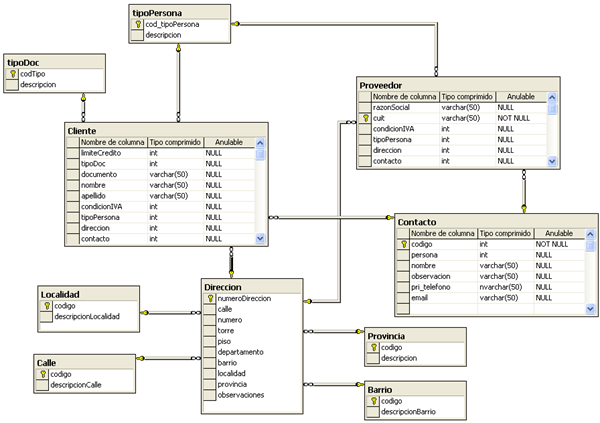Select the Cliente table title bar
Screen dimensions: 600x423
point(166,131)
